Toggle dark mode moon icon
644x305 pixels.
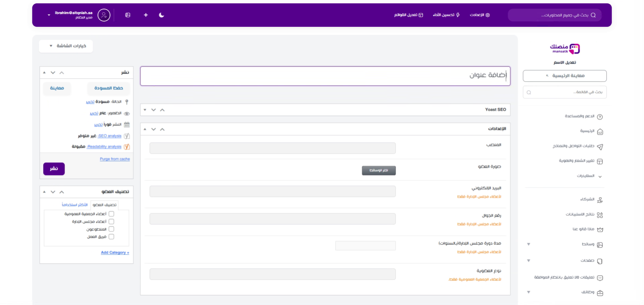point(161,15)
